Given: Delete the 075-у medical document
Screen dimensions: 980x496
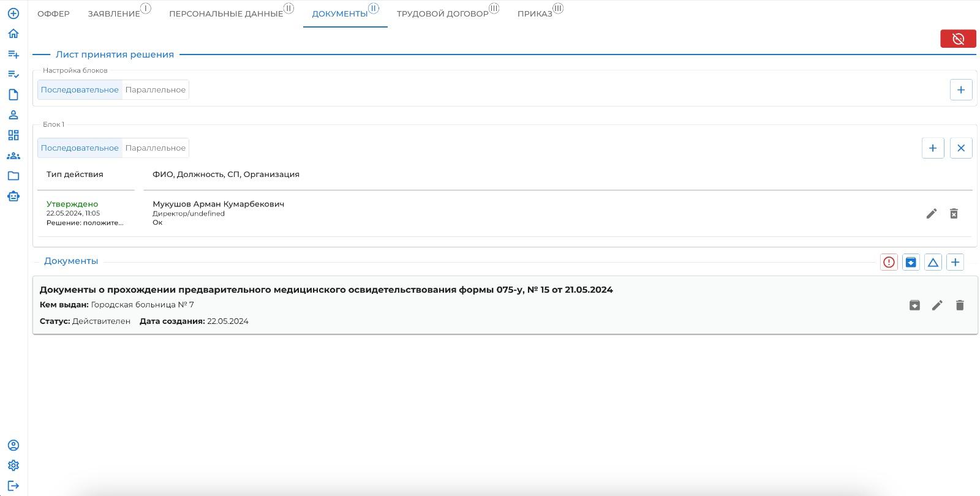Looking at the screenshot, I should pyautogui.click(x=960, y=305).
